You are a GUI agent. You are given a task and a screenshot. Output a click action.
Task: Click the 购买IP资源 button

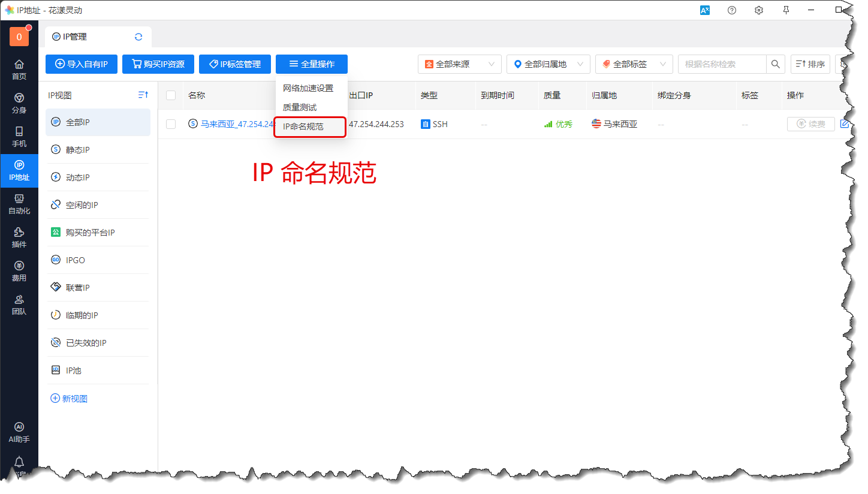[x=158, y=64]
